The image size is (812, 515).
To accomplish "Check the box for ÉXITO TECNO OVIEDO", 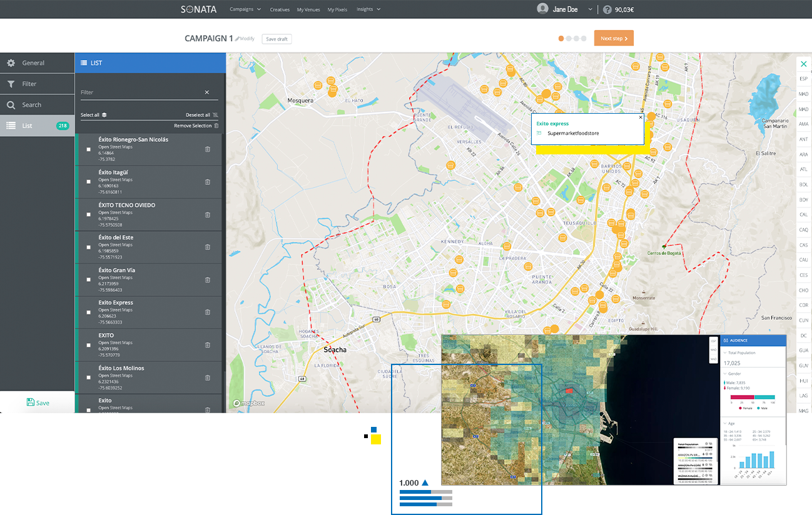I will (88, 215).
